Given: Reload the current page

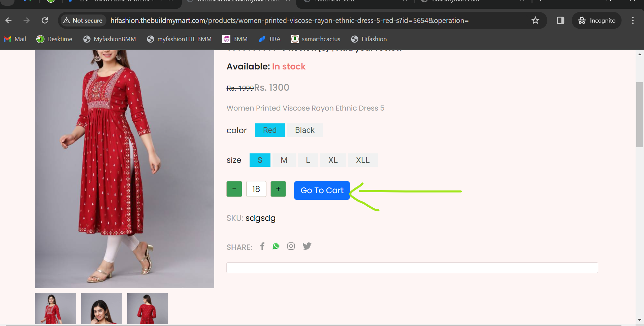Looking at the screenshot, I should [45, 21].
